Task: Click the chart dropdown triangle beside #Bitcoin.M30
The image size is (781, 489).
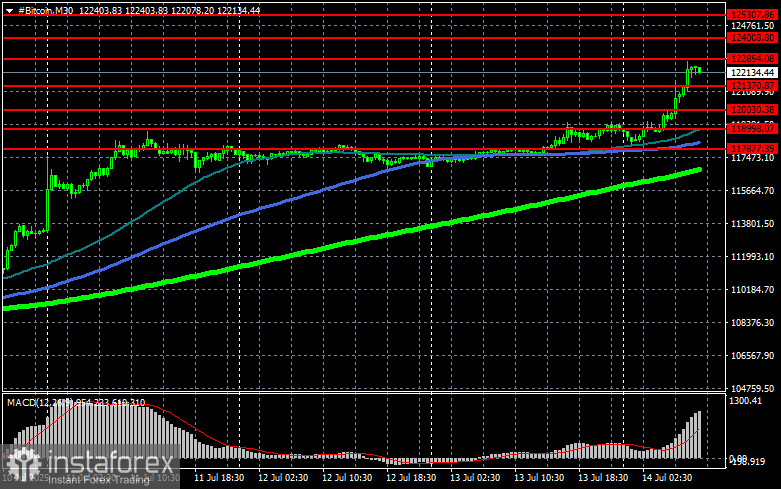Action: 9,10
